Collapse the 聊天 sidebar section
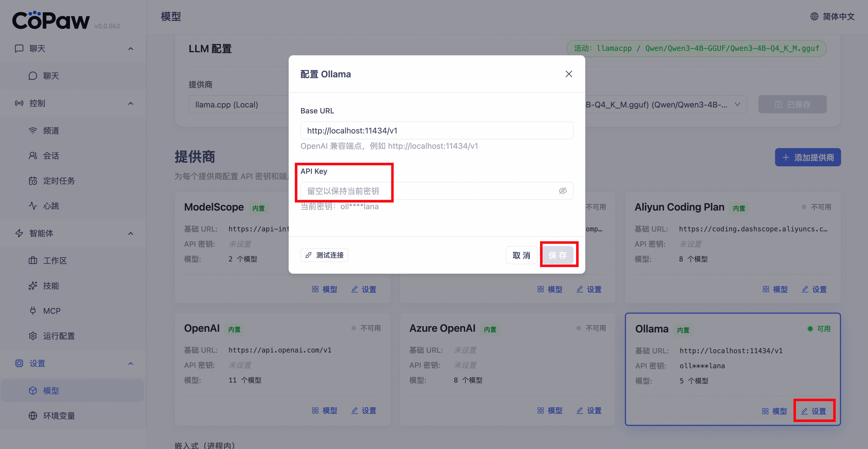 pos(130,49)
